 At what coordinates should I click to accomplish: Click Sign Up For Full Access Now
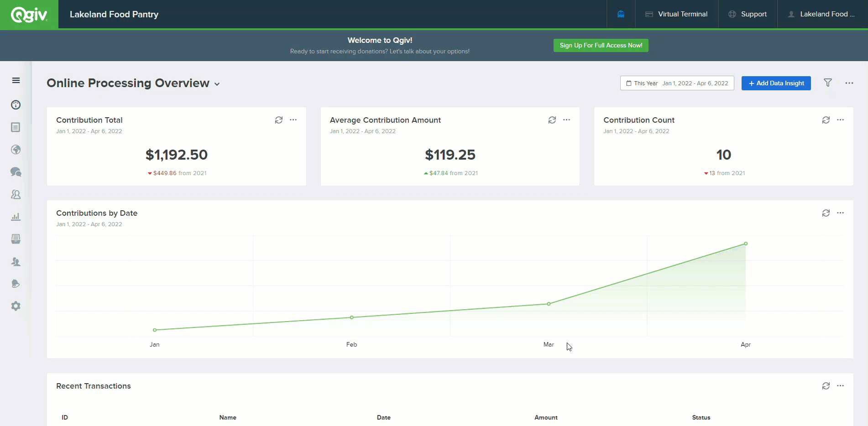tap(601, 45)
